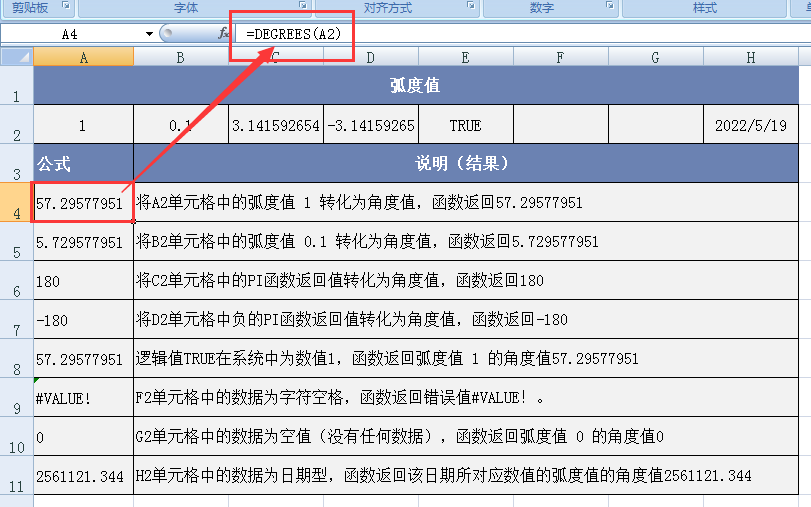Select empty cell F2

click(x=561, y=125)
